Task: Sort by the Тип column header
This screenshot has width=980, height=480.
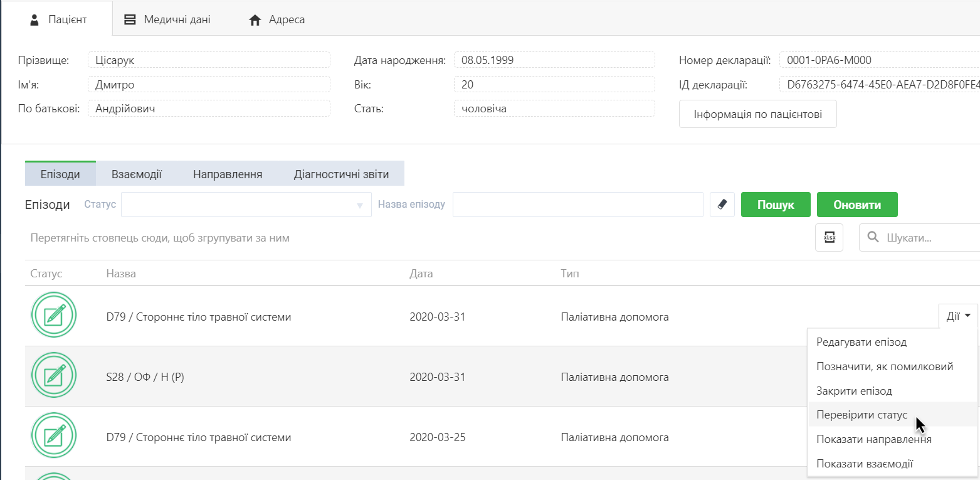Action: (570, 274)
